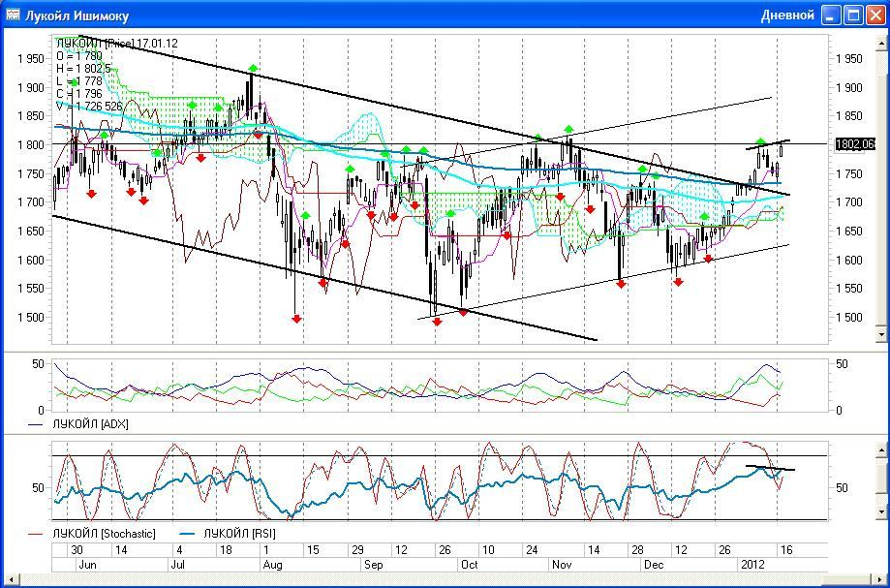Viewport: 890px width, 588px height.
Task: Click the date label 28 on time axis
Action: pyautogui.click(x=637, y=550)
